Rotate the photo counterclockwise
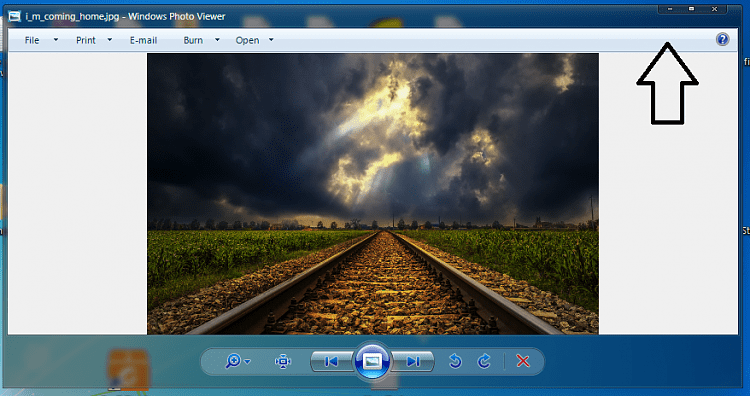Screen dimensions: 750x396 point(455,361)
